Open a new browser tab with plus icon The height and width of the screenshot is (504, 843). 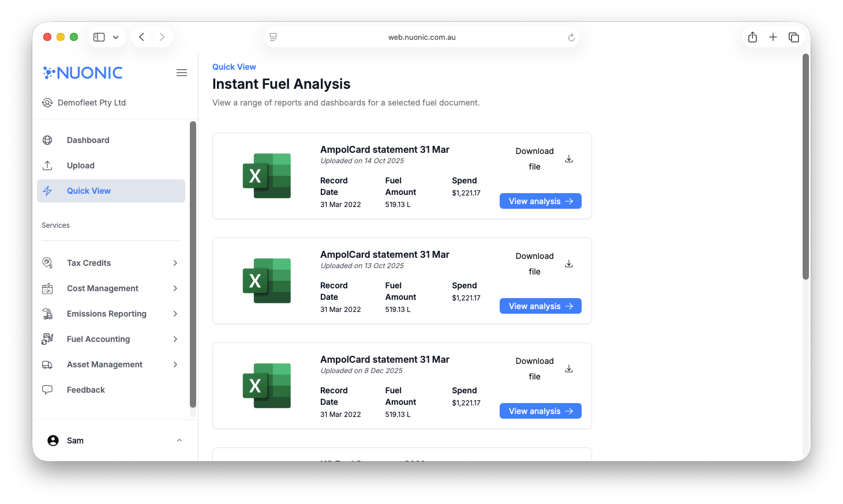pos(773,37)
